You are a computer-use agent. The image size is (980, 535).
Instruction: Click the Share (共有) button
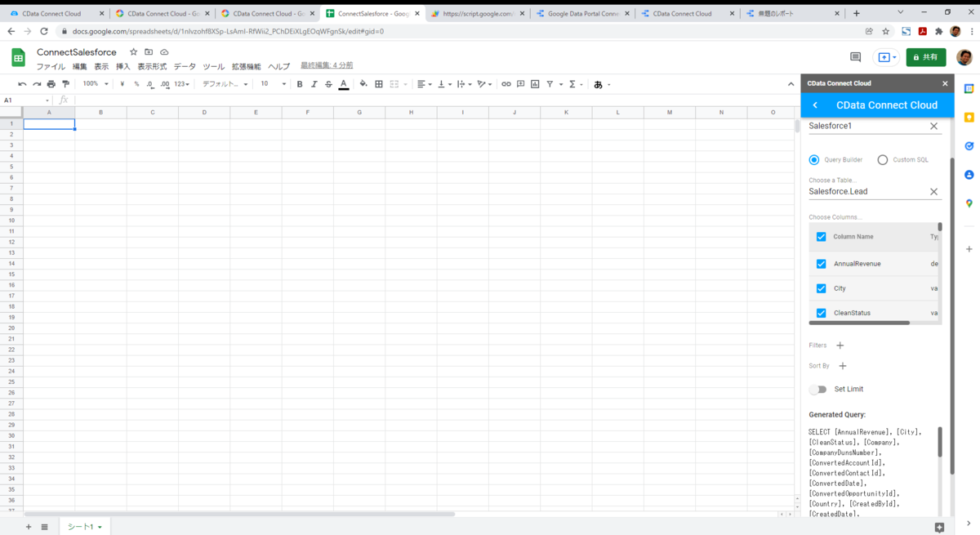tap(926, 57)
